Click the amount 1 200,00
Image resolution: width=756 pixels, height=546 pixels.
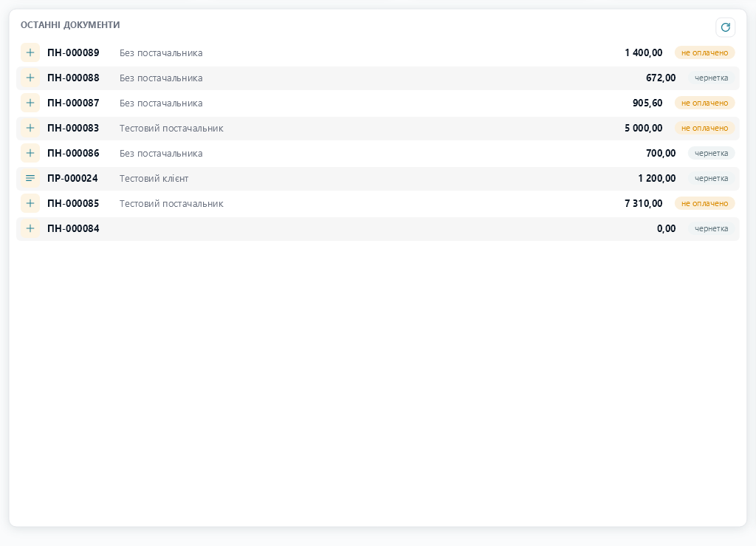coord(657,178)
